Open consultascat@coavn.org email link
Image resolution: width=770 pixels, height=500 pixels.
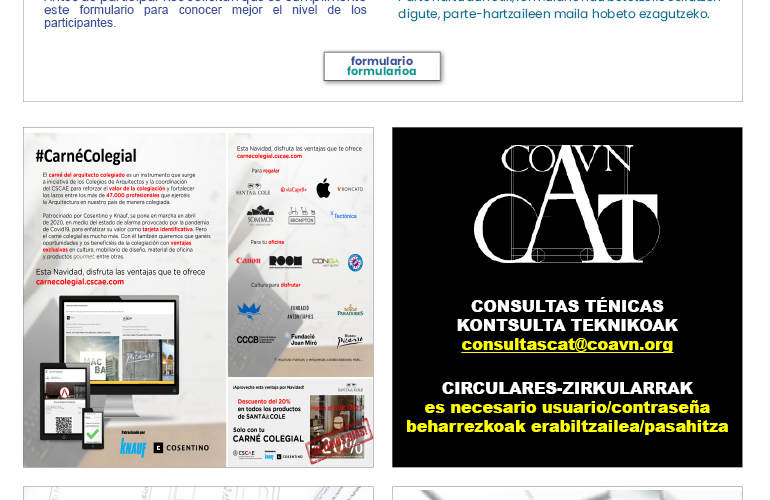click(567, 344)
